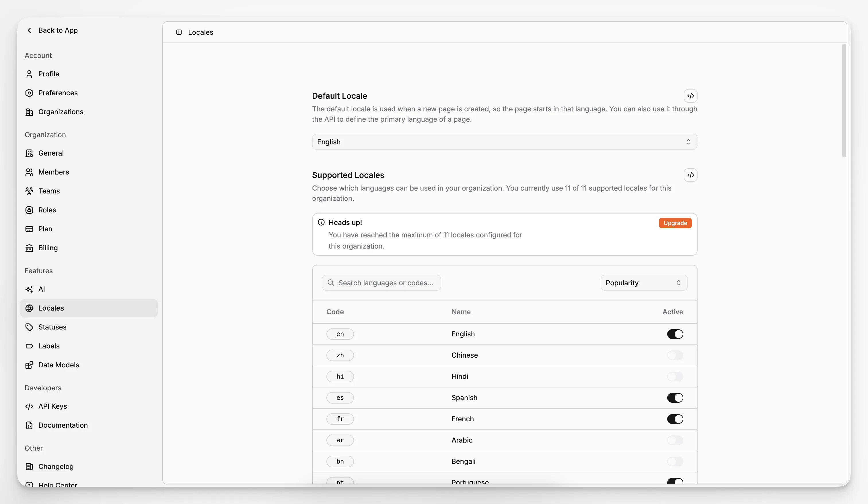Click the Billing bank icon
This screenshot has width=868, height=504.
click(29, 248)
